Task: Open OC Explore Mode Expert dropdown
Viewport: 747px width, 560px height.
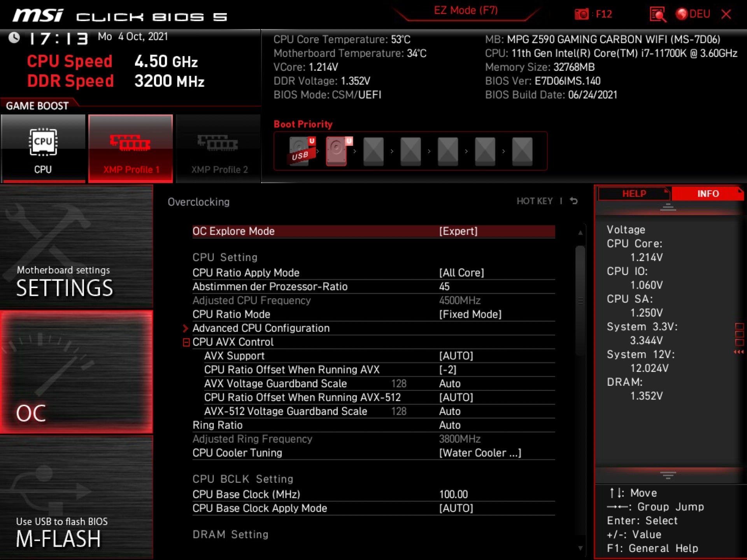Action: tap(458, 231)
